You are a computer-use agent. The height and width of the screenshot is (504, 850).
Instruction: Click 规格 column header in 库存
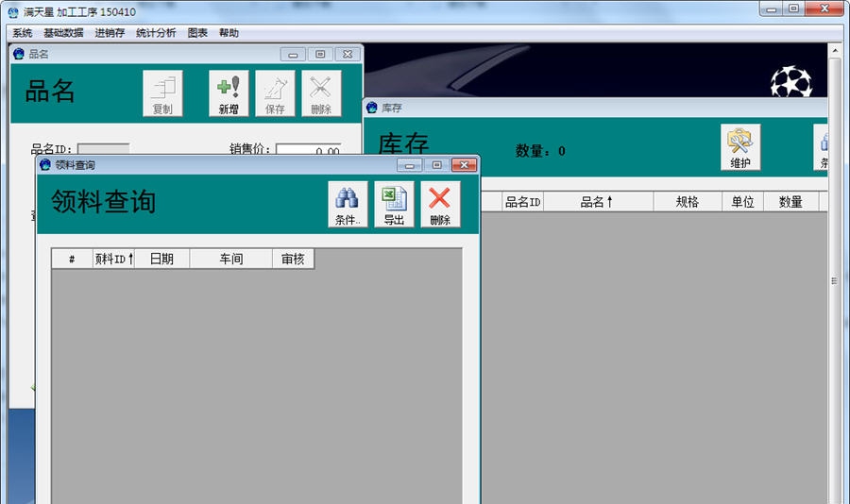[688, 202]
